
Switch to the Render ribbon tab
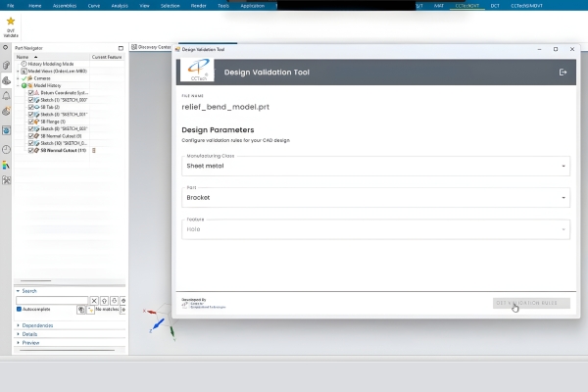coord(198,6)
